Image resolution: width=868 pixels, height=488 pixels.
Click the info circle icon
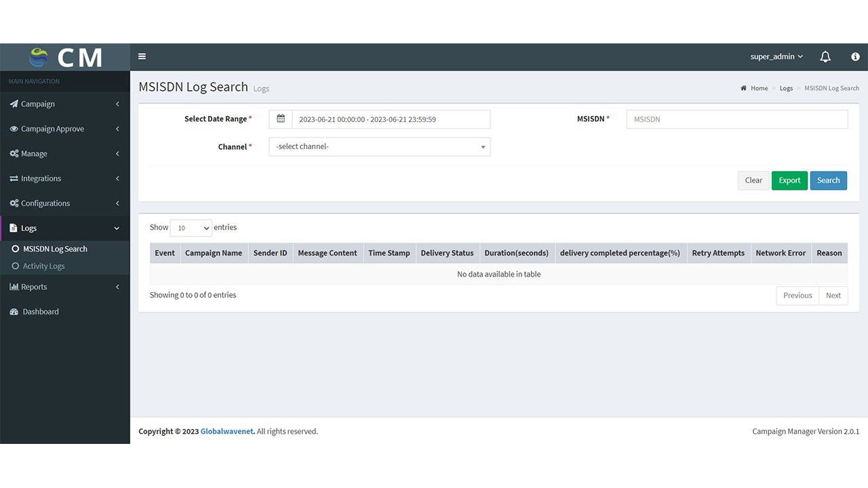855,57
